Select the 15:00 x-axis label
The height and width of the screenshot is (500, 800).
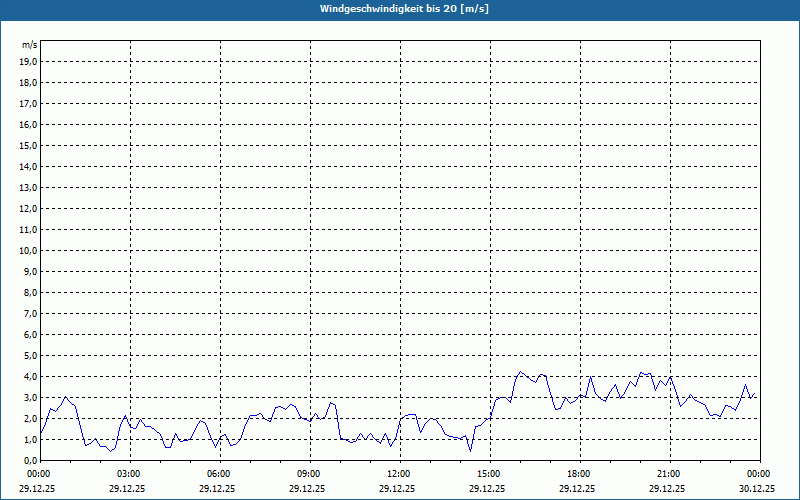489,474
